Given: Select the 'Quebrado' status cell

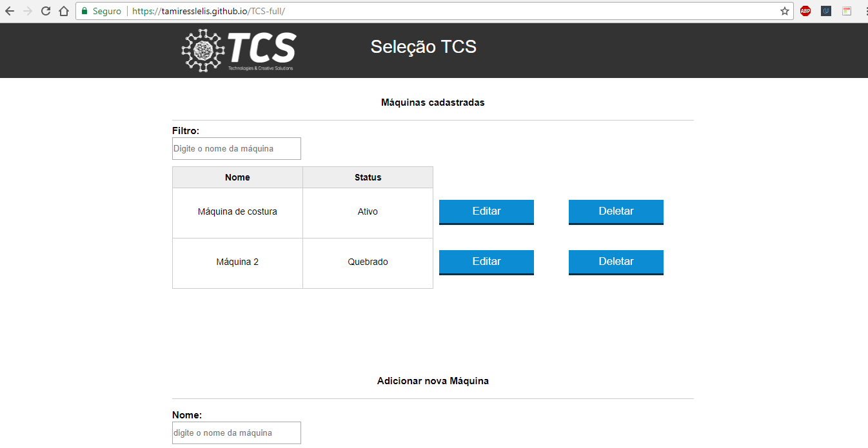Looking at the screenshot, I should coord(368,263).
